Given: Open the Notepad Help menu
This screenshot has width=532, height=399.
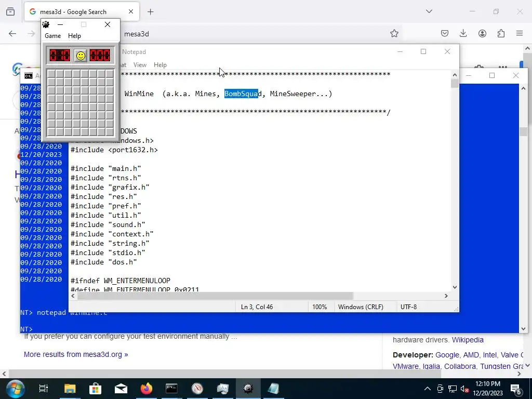Looking at the screenshot, I should tap(160, 65).
